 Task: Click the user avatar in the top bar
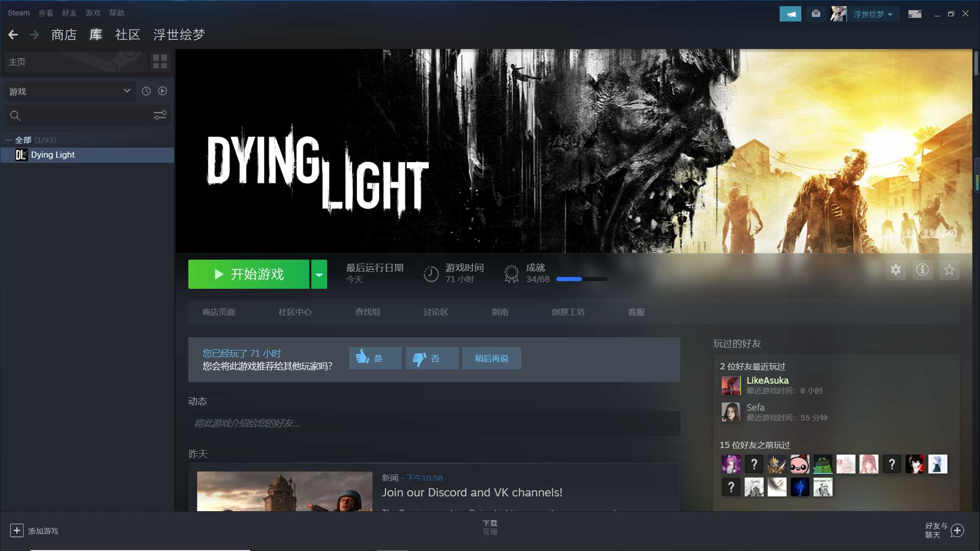838,14
